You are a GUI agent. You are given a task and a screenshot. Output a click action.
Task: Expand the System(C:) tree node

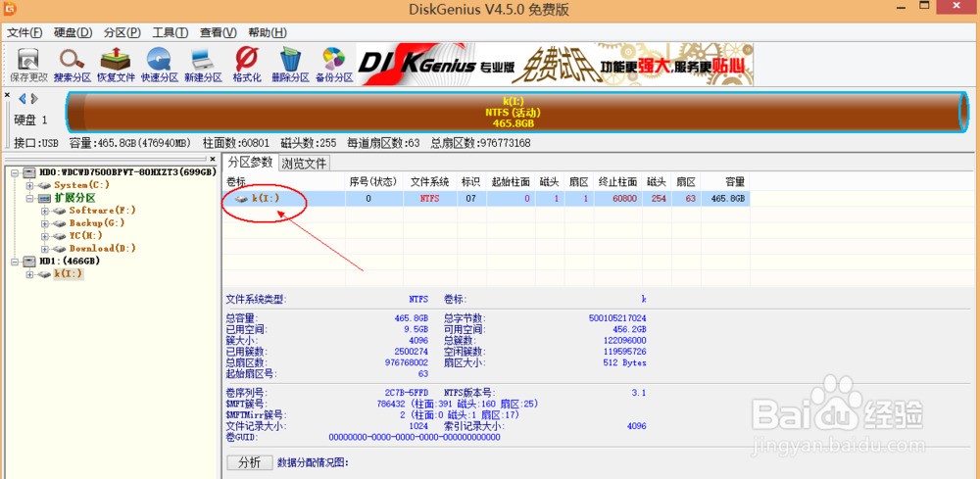29,185
